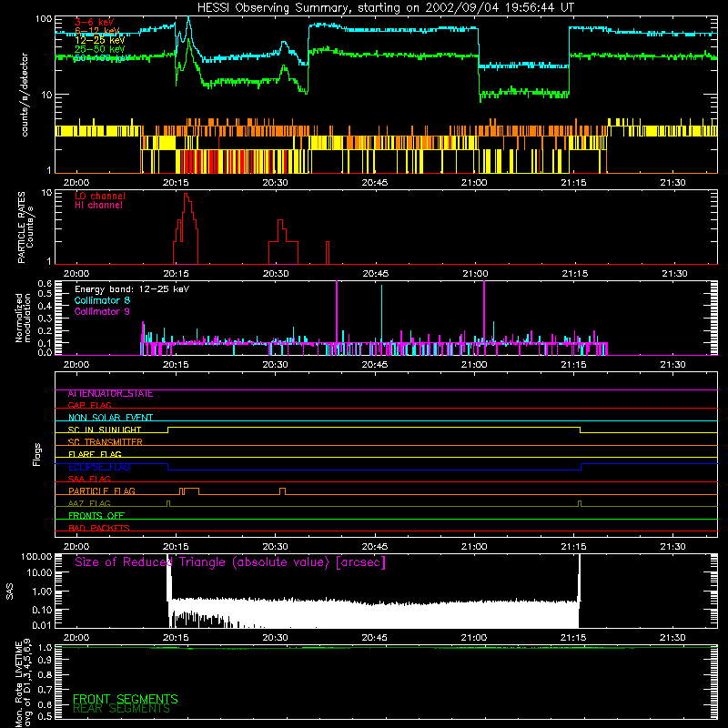728x728 pixels.
Task: Select the GAP_FLAG label
Action: tap(89, 405)
